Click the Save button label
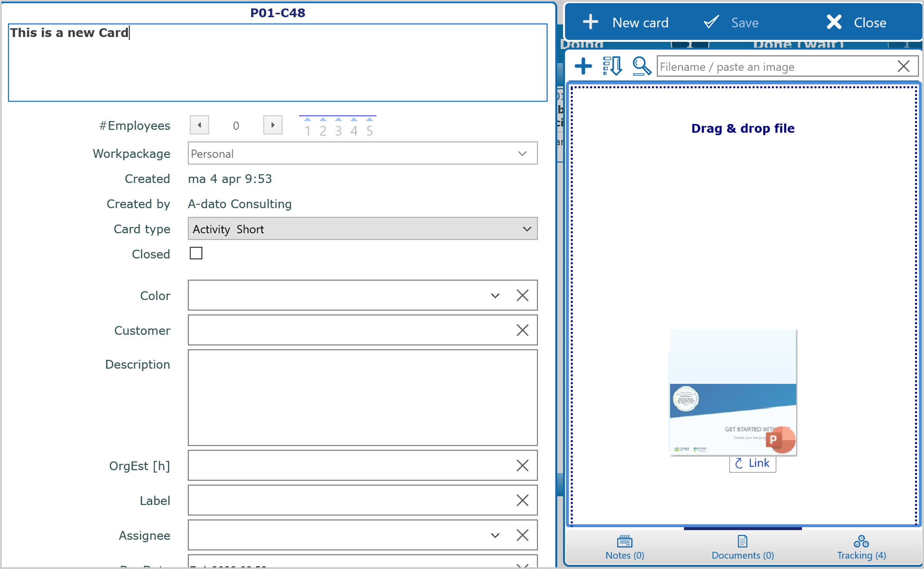Screen dimensions: 924x569 click(x=745, y=22)
